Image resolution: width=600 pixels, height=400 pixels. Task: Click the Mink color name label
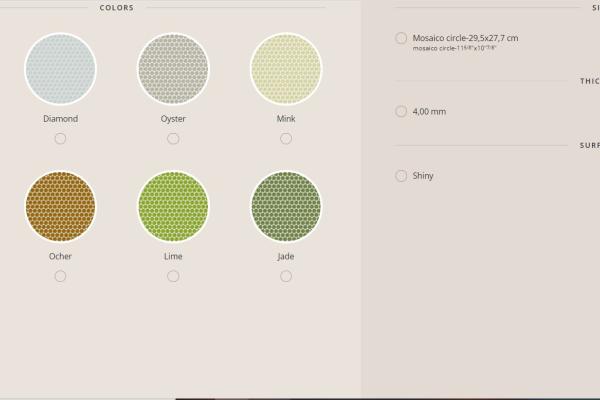(x=286, y=119)
